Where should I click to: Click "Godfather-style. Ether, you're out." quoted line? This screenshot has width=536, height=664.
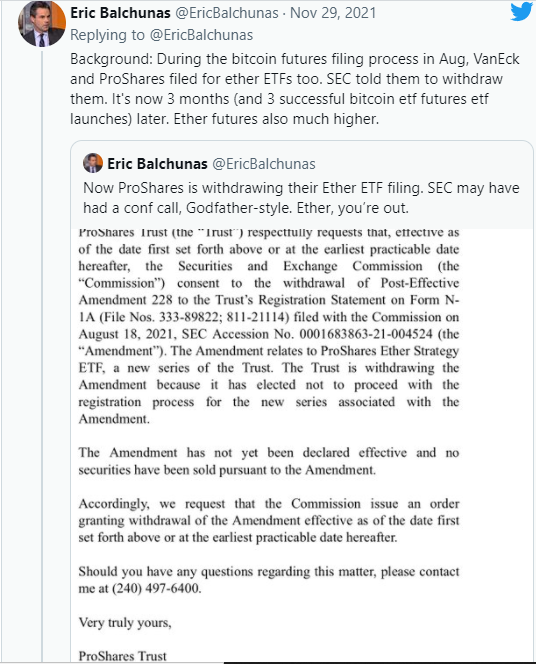(297, 208)
